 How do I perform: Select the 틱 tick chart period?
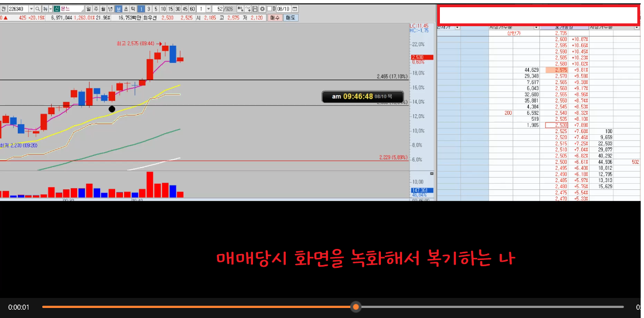pyautogui.click(x=133, y=9)
